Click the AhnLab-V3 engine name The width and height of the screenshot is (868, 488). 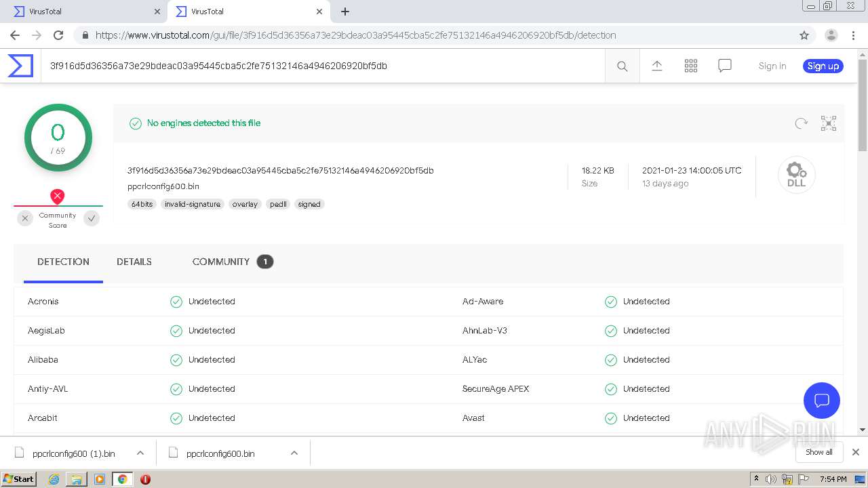pyautogui.click(x=485, y=331)
